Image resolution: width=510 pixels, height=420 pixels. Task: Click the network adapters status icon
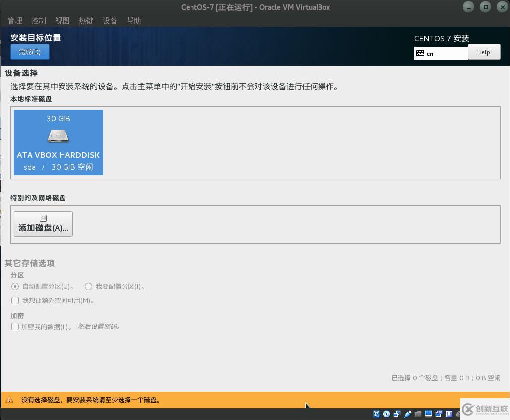397,414
